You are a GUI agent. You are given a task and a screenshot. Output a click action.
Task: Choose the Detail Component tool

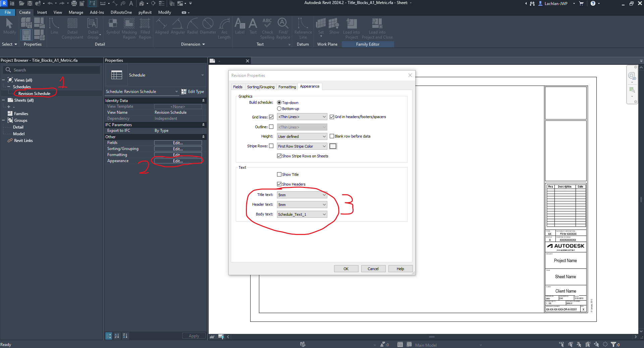coord(72,29)
